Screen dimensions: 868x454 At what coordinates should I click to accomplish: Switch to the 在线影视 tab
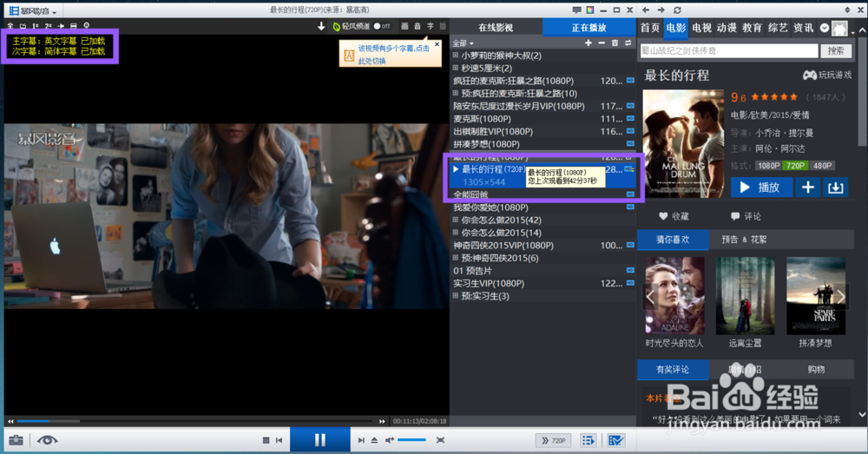pyautogui.click(x=496, y=28)
